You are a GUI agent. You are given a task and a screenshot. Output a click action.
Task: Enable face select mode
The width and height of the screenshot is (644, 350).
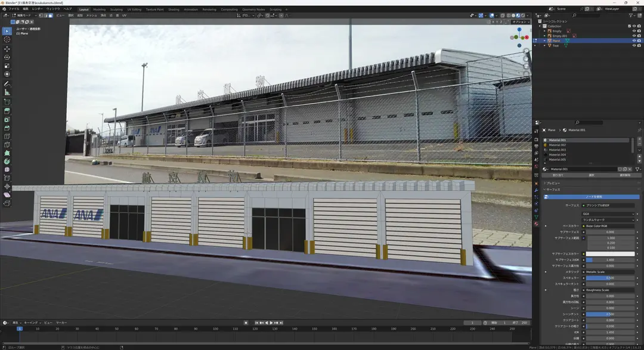tap(50, 15)
